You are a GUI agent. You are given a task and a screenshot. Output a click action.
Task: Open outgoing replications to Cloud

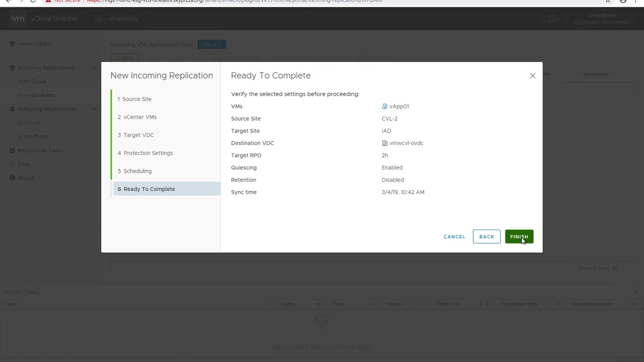[x=29, y=123]
